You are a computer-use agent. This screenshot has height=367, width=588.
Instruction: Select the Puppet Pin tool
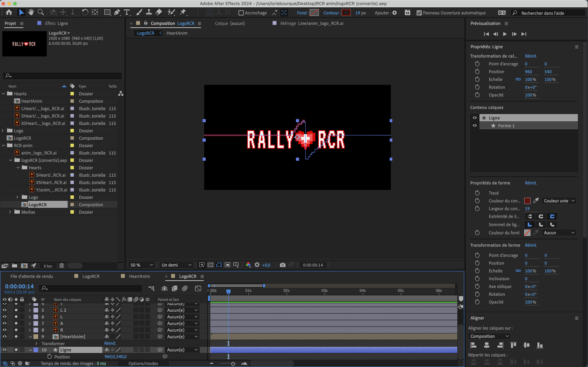click(183, 12)
